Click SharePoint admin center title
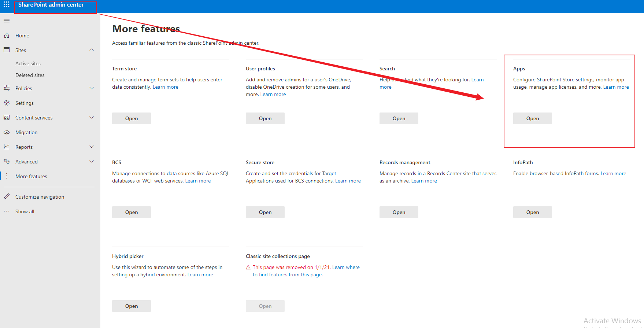The width and height of the screenshot is (644, 328). pyautogui.click(x=51, y=5)
